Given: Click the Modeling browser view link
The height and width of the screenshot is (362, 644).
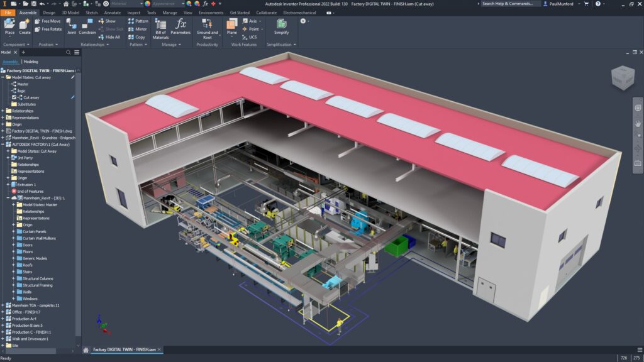Looking at the screenshot, I should pos(31,62).
